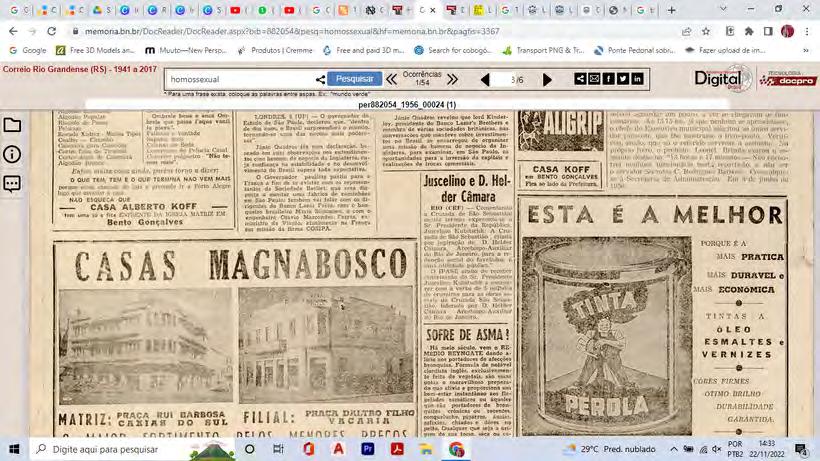The image size is (820, 461).
Task: Reload the current page
Action: click(51, 31)
